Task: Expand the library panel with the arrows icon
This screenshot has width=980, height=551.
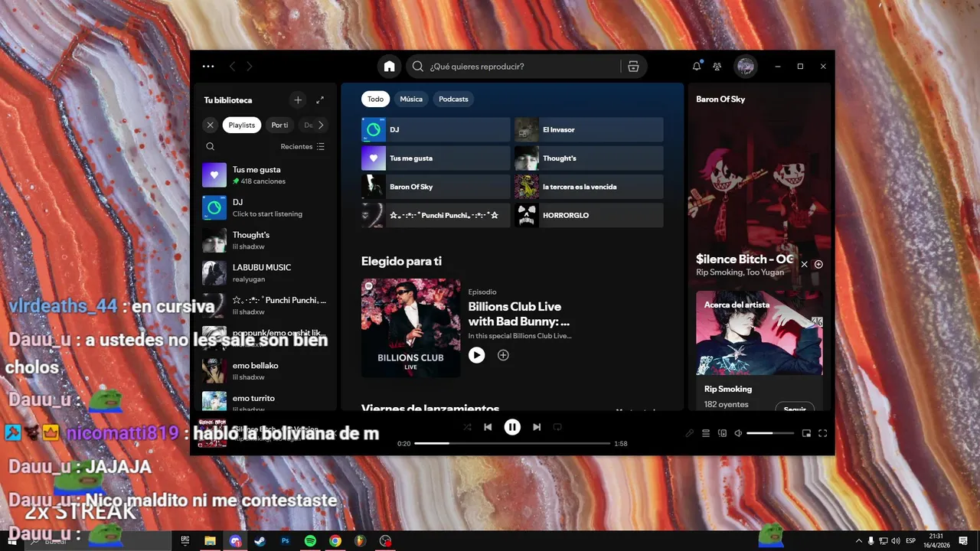Action: click(320, 100)
